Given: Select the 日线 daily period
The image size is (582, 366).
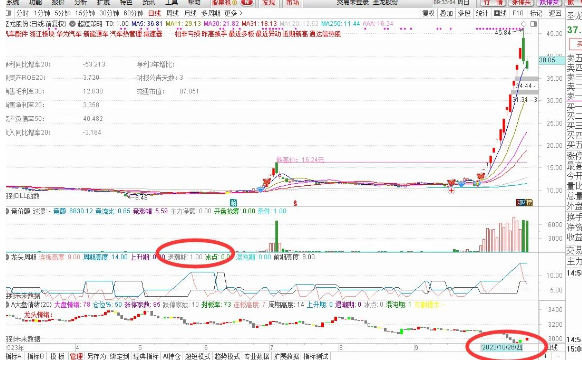Looking at the screenshot, I should [x=154, y=13].
